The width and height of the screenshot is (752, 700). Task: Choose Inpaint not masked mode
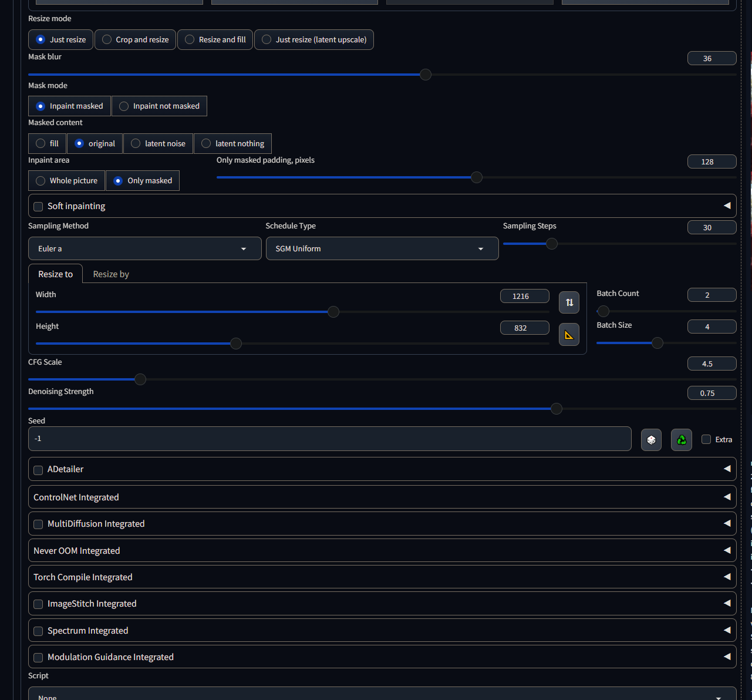[159, 106]
